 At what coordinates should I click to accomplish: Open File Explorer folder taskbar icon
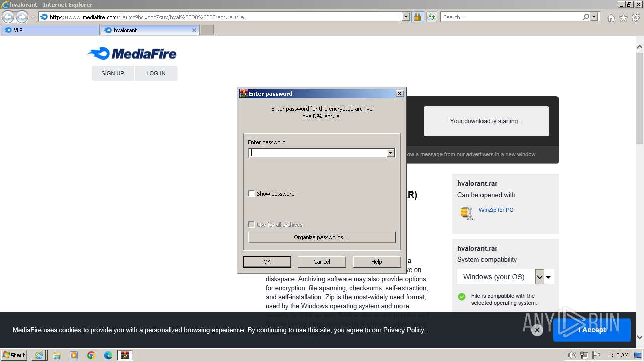57,355
